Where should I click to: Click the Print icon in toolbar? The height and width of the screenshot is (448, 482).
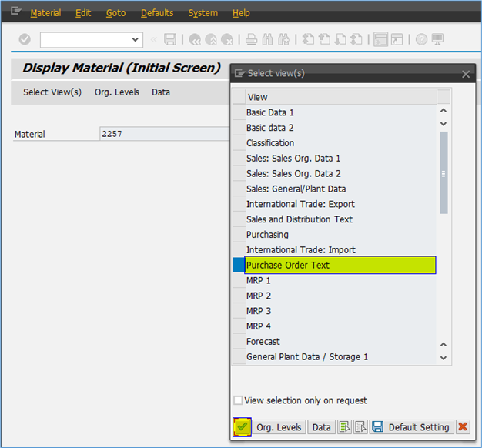click(x=252, y=39)
